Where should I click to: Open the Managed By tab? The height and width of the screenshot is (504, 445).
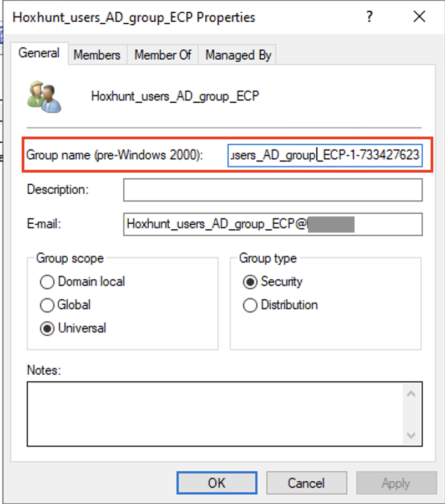(x=238, y=55)
